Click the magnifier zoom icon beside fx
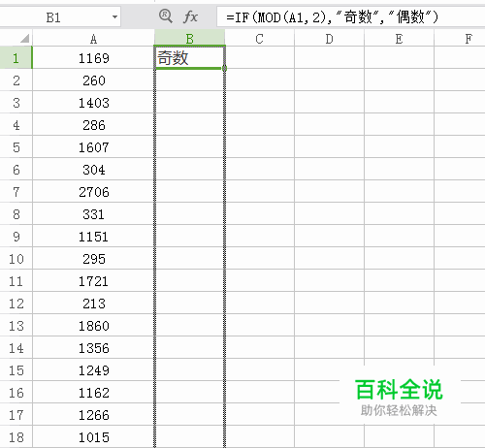This screenshot has height=448, width=485. click(166, 16)
